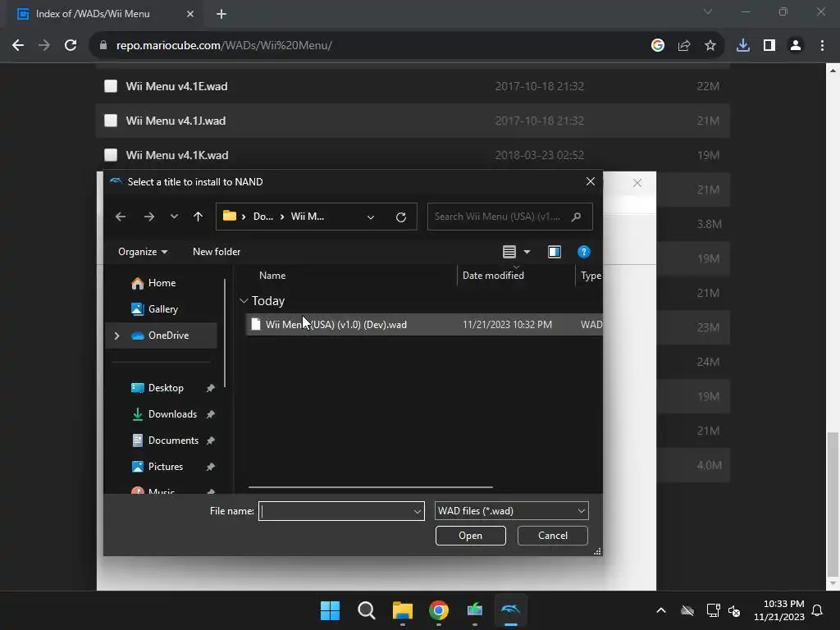Click the Cancel button
The height and width of the screenshot is (630, 840).
(552, 536)
